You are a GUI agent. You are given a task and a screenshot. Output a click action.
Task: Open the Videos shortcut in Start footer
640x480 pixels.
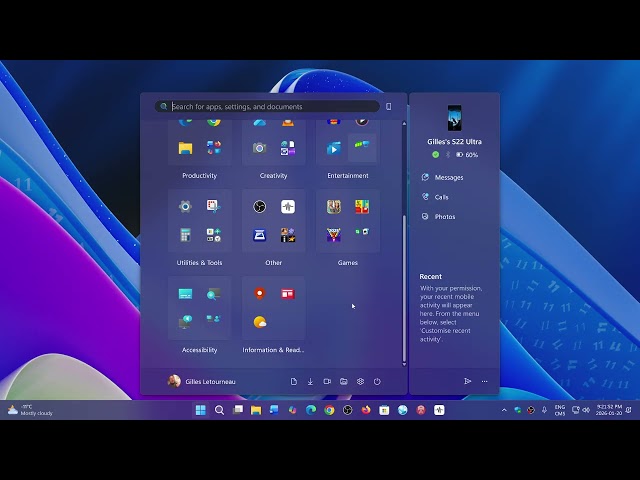pos(327,382)
